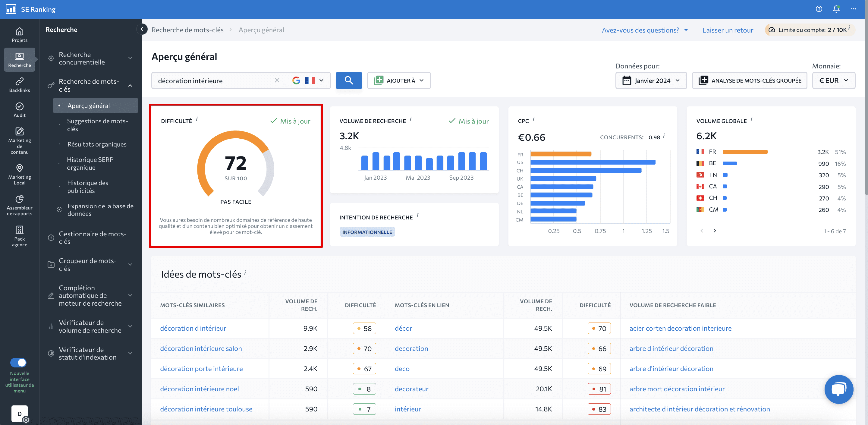Click the blue search magnifier button
Screen dimensions: 868x425
click(x=349, y=80)
